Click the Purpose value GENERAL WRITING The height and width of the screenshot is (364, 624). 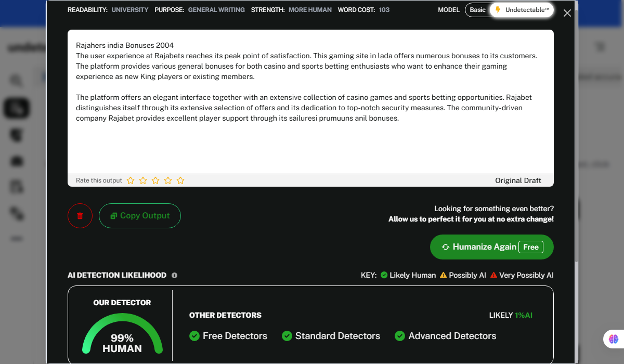point(216,10)
